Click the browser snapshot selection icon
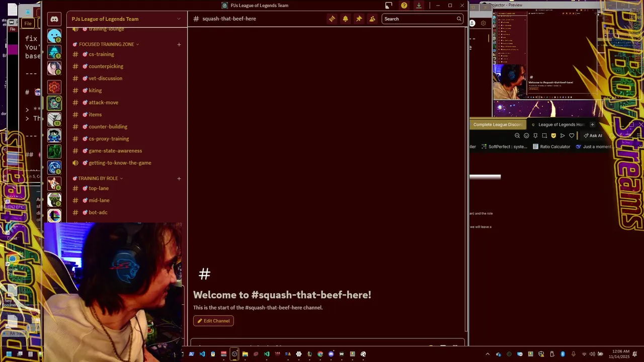The height and width of the screenshot is (362, 644). tap(544, 136)
